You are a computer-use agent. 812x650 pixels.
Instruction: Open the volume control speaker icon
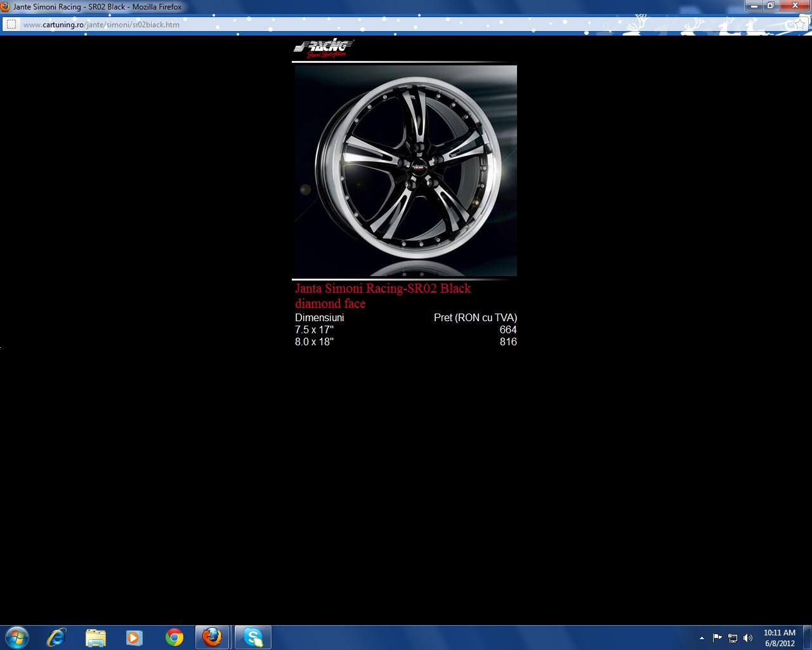click(x=748, y=638)
